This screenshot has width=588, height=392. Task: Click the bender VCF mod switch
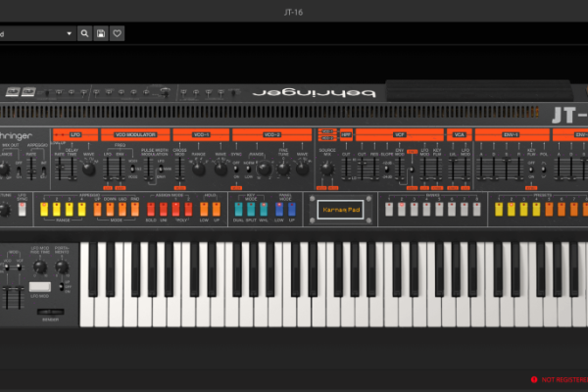click(19, 268)
